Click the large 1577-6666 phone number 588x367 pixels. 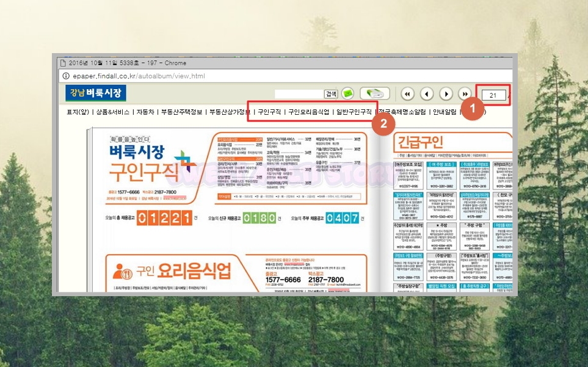(x=283, y=280)
